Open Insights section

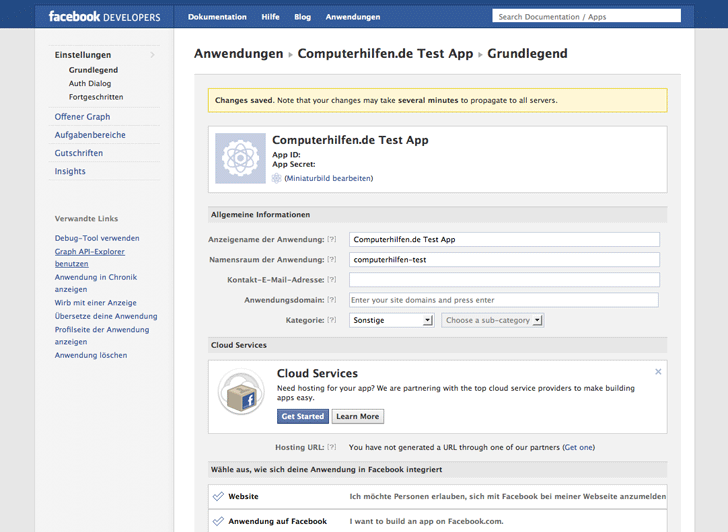click(x=70, y=171)
